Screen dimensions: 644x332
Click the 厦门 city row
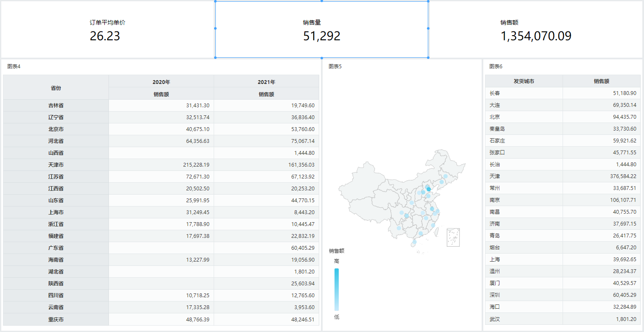563,283
